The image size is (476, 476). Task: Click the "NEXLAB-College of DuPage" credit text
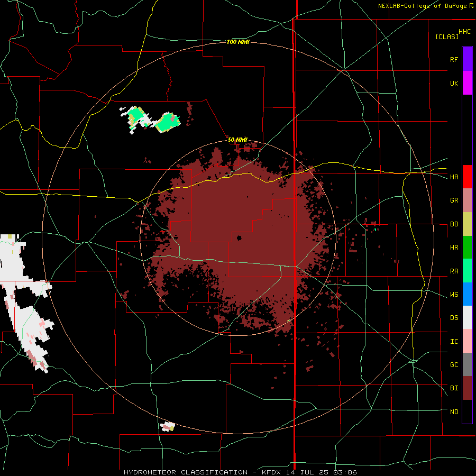(x=422, y=6)
